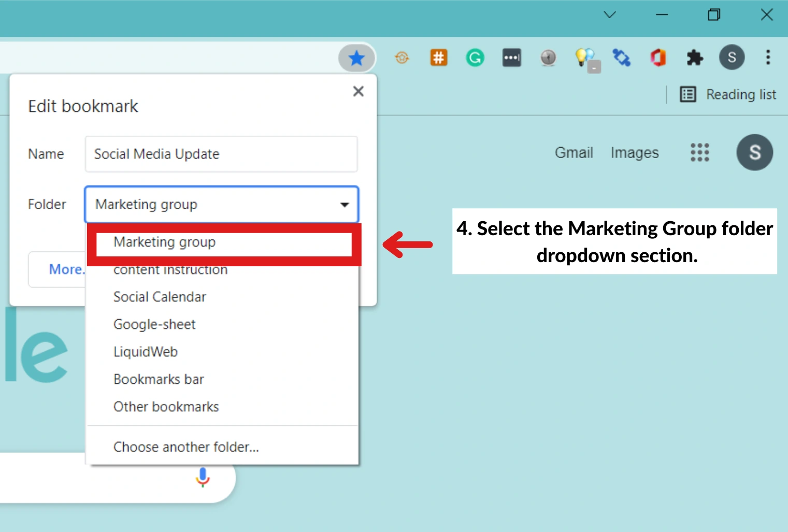Open the Reading list panel
Image resolution: width=788 pixels, height=532 pixels.
tap(728, 94)
